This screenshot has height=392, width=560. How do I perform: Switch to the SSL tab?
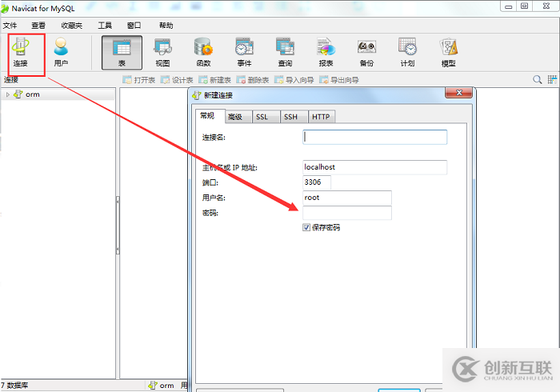click(x=266, y=117)
